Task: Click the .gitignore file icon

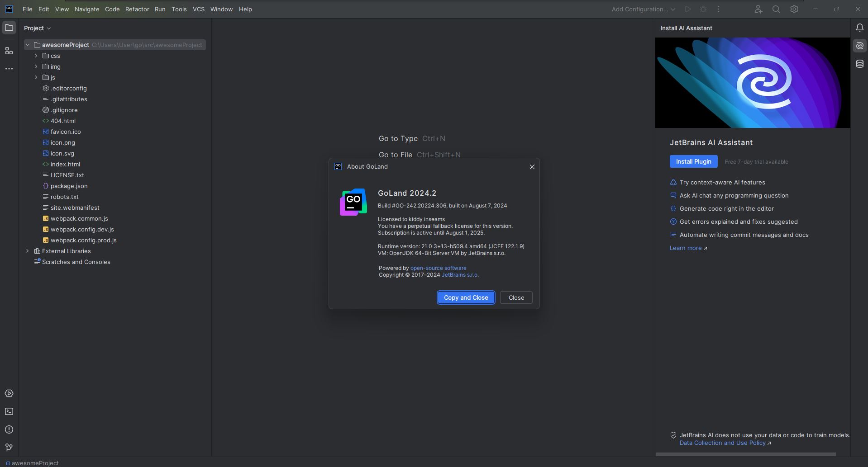Action: pyautogui.click(x=46, y=110)
